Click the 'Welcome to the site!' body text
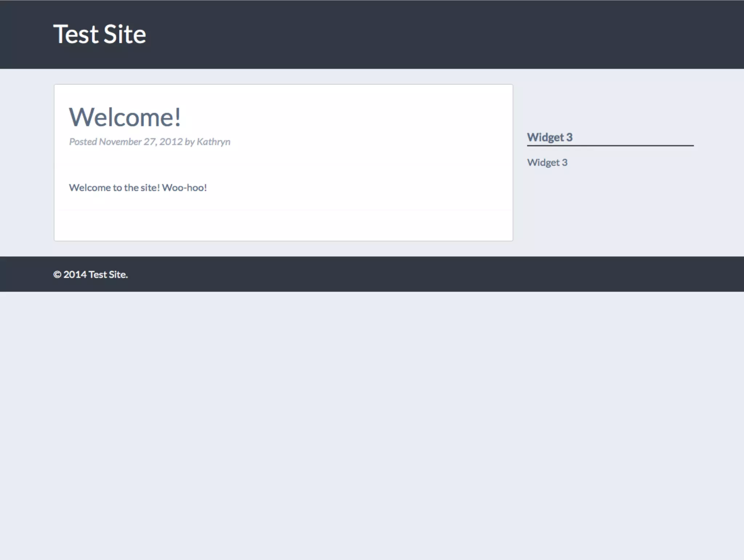The image size is (744, 560). (114, 188)
